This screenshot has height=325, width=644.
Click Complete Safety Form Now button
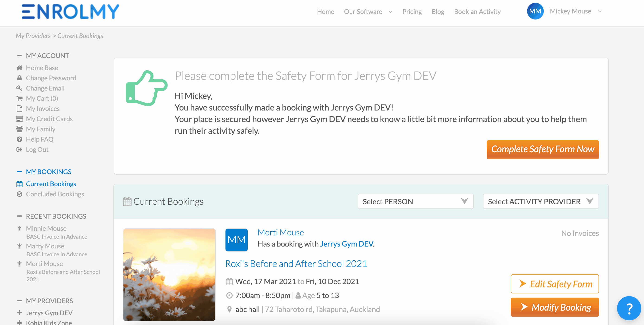pos(542,149)
